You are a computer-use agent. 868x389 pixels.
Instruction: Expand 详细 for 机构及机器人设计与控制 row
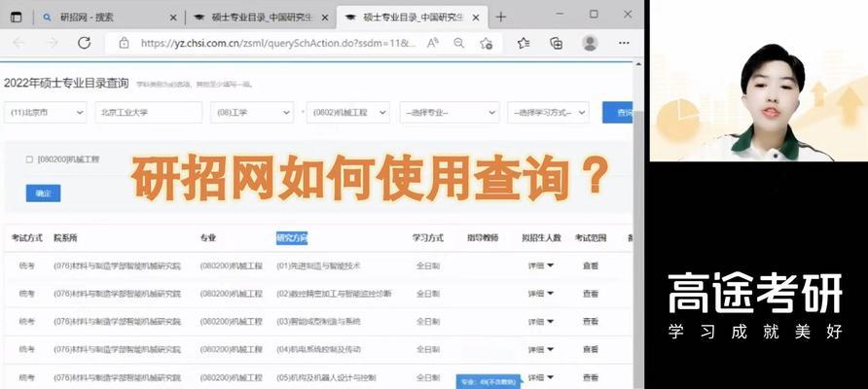click(x=541, y=378)
